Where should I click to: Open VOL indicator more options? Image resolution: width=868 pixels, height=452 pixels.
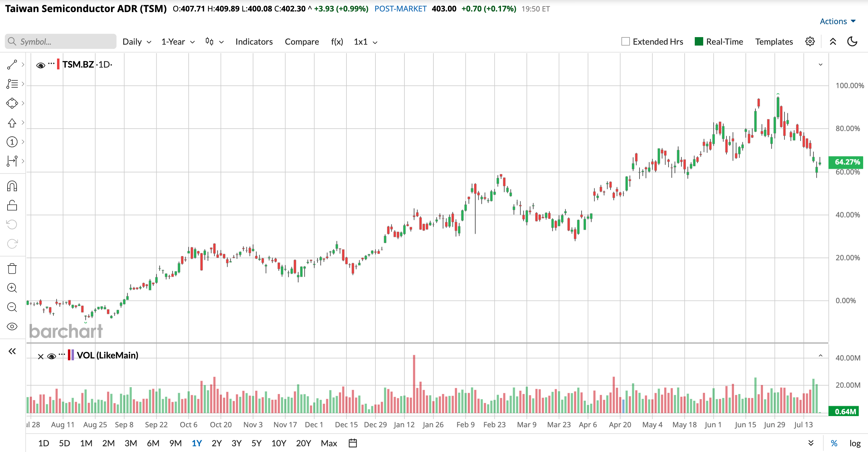pyautogui.click(x=62, y=354)
